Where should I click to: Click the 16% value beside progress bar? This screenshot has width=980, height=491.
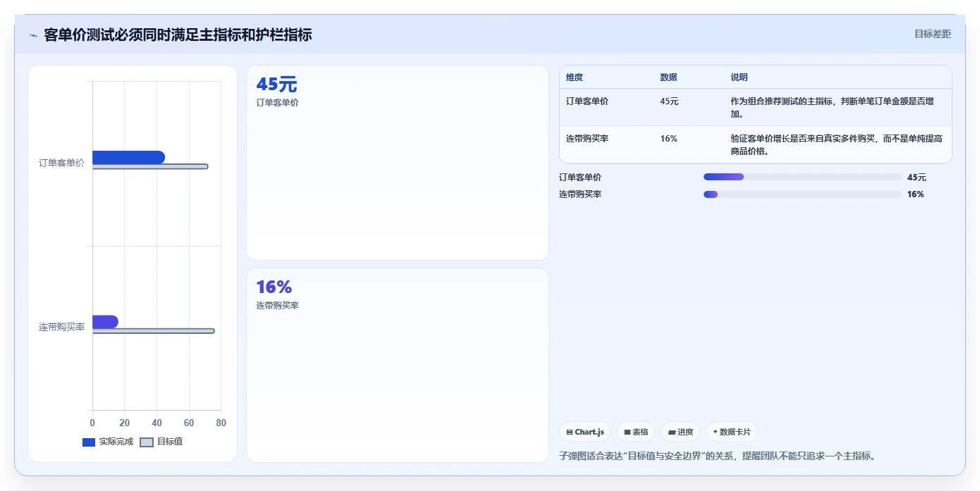(x=915, y=194)
